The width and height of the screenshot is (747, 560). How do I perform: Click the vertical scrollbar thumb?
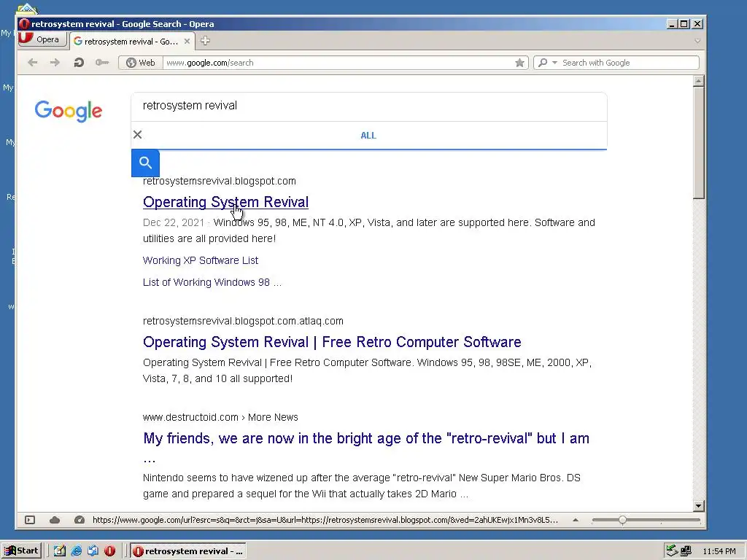pos(698,143)
